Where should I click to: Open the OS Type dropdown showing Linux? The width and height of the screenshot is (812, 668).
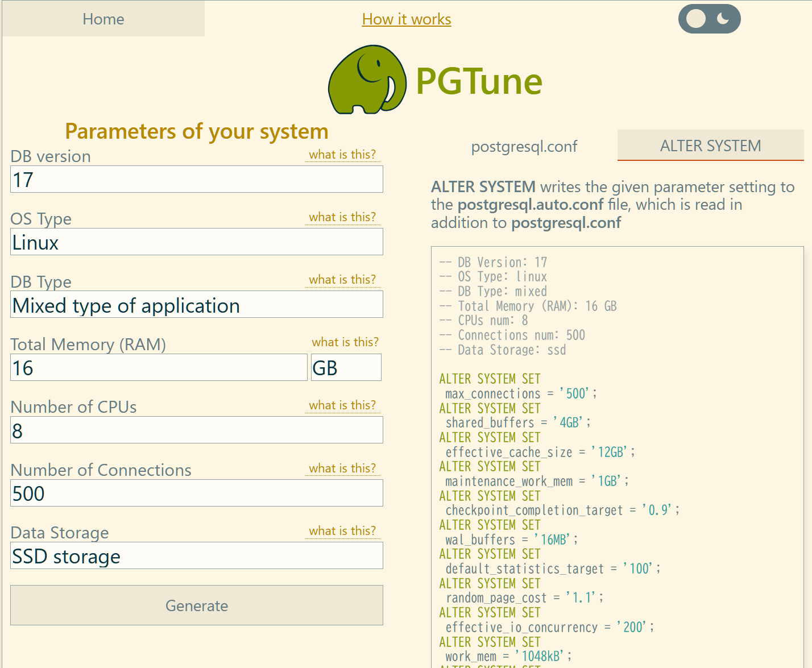[196, 242]
